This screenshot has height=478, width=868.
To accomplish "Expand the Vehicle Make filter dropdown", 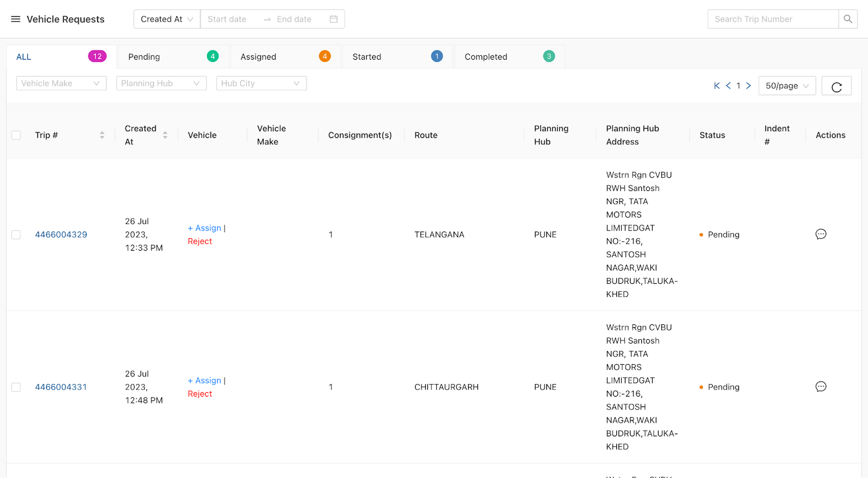I will pyautogui.click(x=61, y=84).
